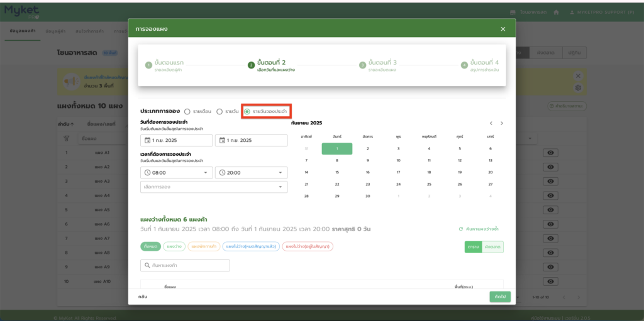The height and width of the screenshot is (321, 644).
Task: Click คำอธิบายสถานะ button in background
Action: click(x=567, y=106)
